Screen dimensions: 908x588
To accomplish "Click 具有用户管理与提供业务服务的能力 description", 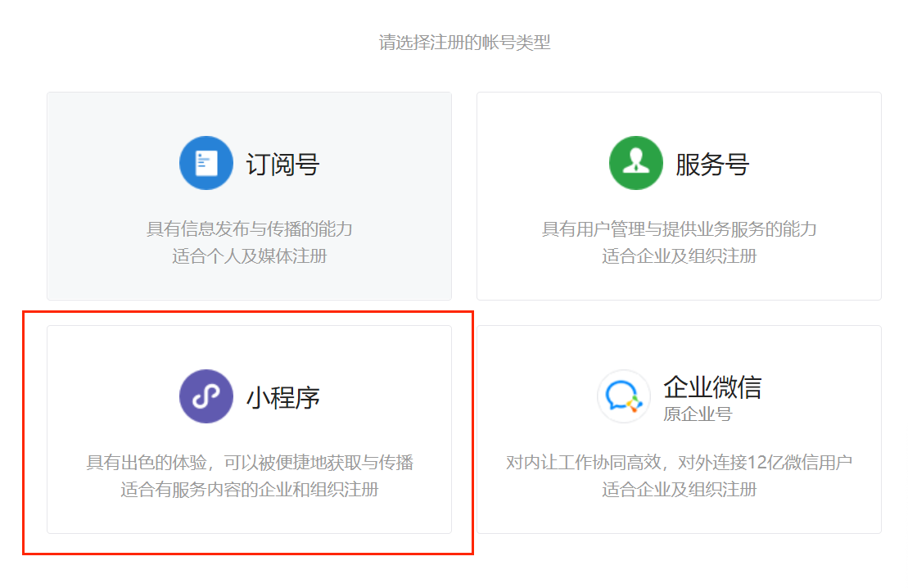I will click(x=679, y=228).
